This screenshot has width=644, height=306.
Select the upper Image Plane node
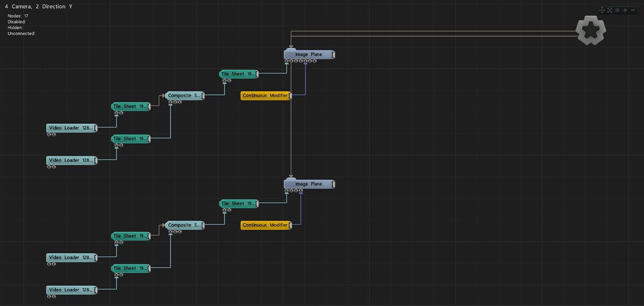pos(309,54)
